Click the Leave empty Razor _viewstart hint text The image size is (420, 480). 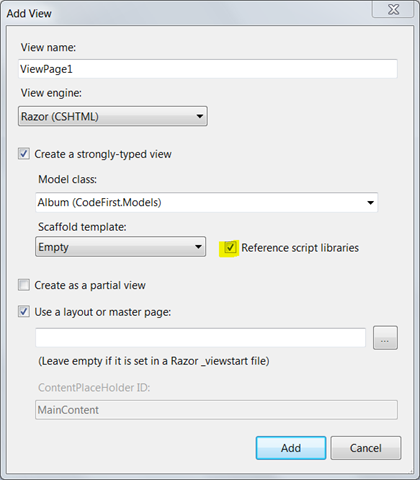tap(154, 361)
